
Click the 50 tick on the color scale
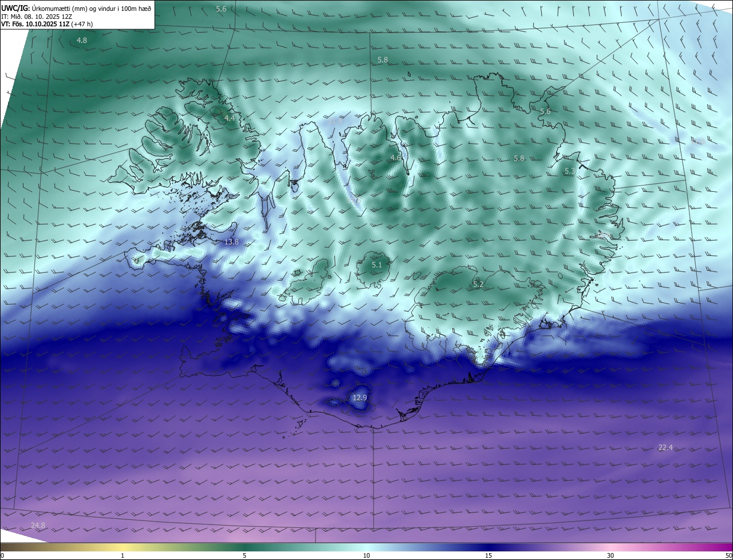pos(728,556)
